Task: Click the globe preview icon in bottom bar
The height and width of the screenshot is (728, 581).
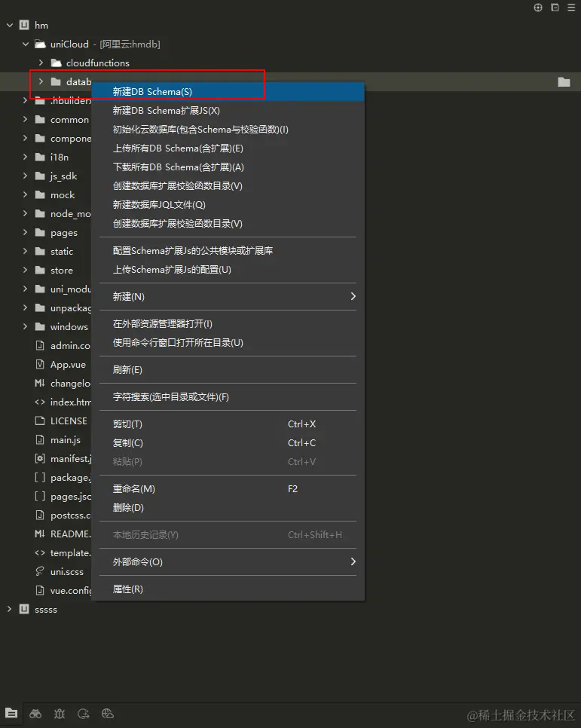Action: coord(108,714)
